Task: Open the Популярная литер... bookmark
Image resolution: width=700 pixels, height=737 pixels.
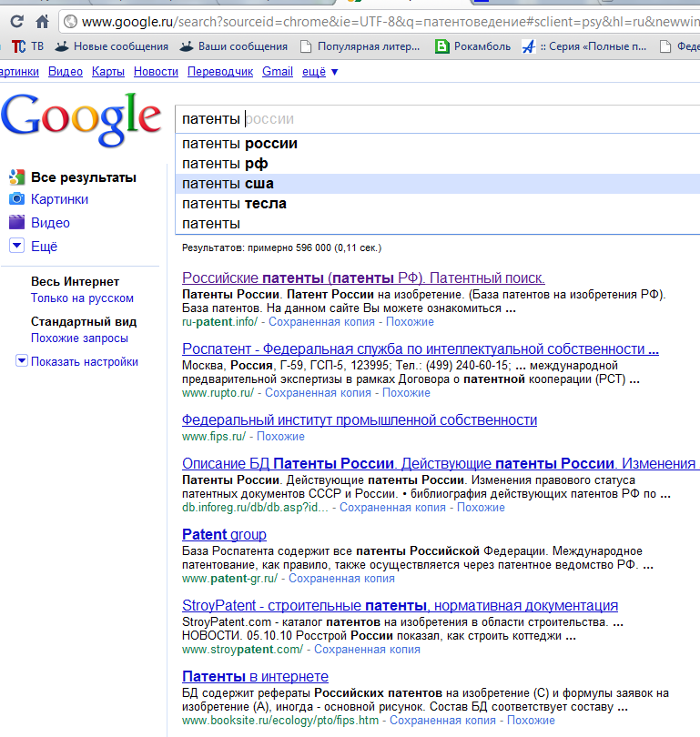Action: click(360, 46)
